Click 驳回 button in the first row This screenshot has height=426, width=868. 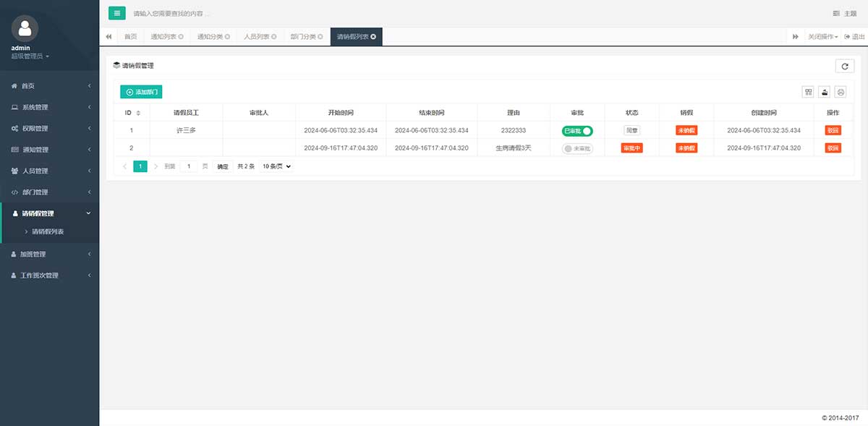[833, 130]
